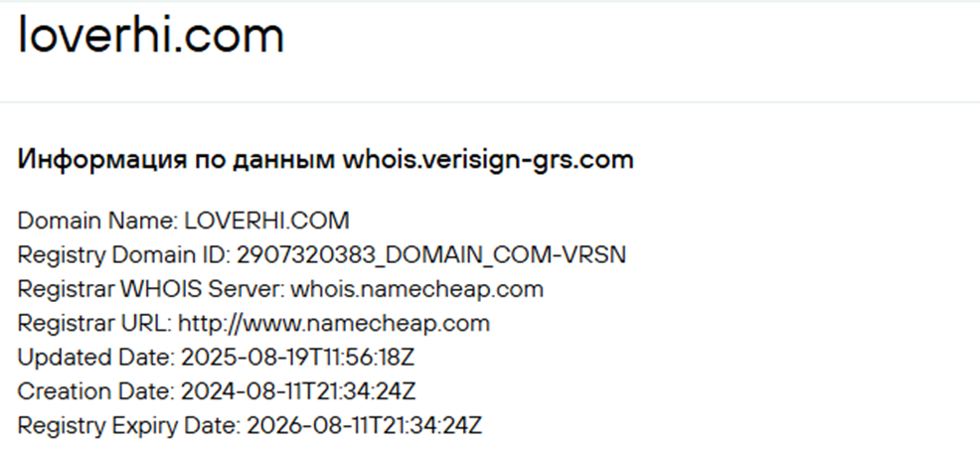Viewport: 980px width, 449px height.
Task: Click the 'Registrar URL' label text
Action: tap(95, 324)
